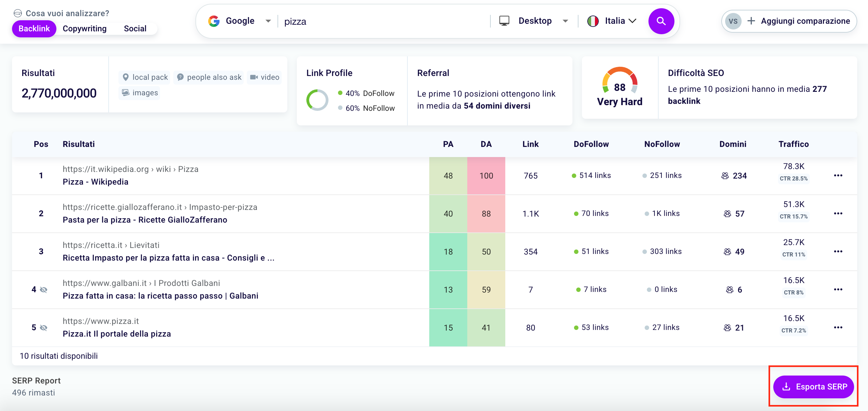Click the SEO difficulty gauge 88
The image size is (868, 411).
(619, 81)
